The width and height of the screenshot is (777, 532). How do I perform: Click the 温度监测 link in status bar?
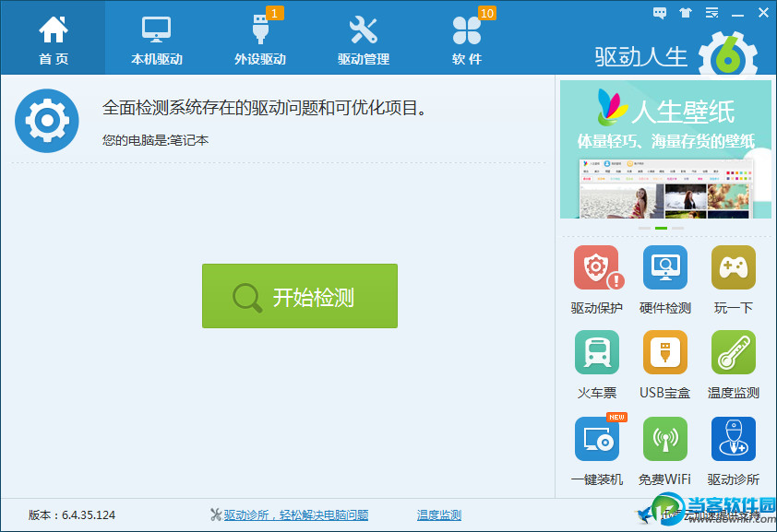coord(439,515)
